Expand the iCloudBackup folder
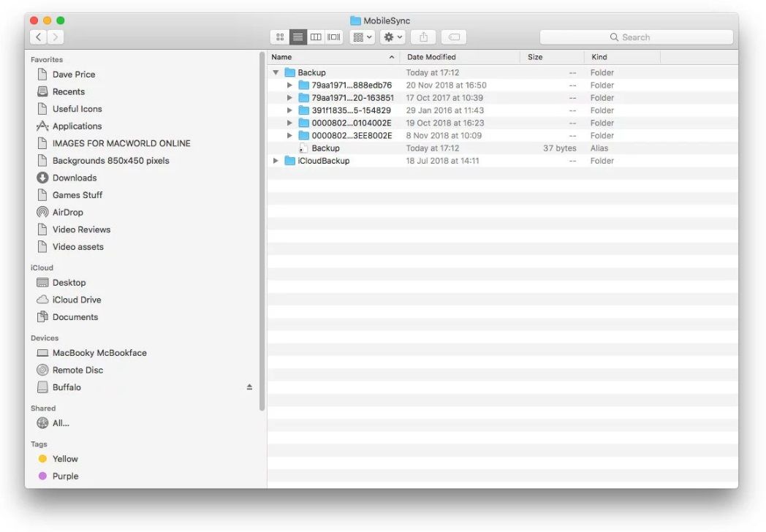This screenshot has width=766, height=532. [x=276, y=161]
